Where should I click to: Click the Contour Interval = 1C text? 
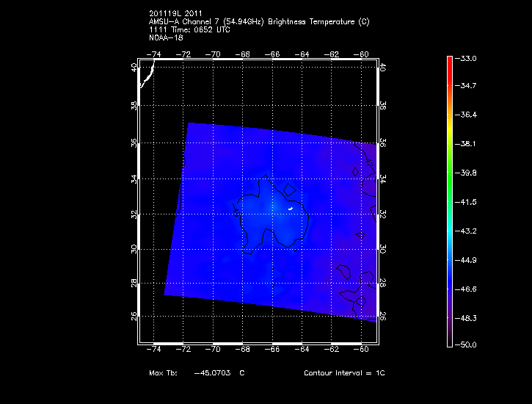344,373
